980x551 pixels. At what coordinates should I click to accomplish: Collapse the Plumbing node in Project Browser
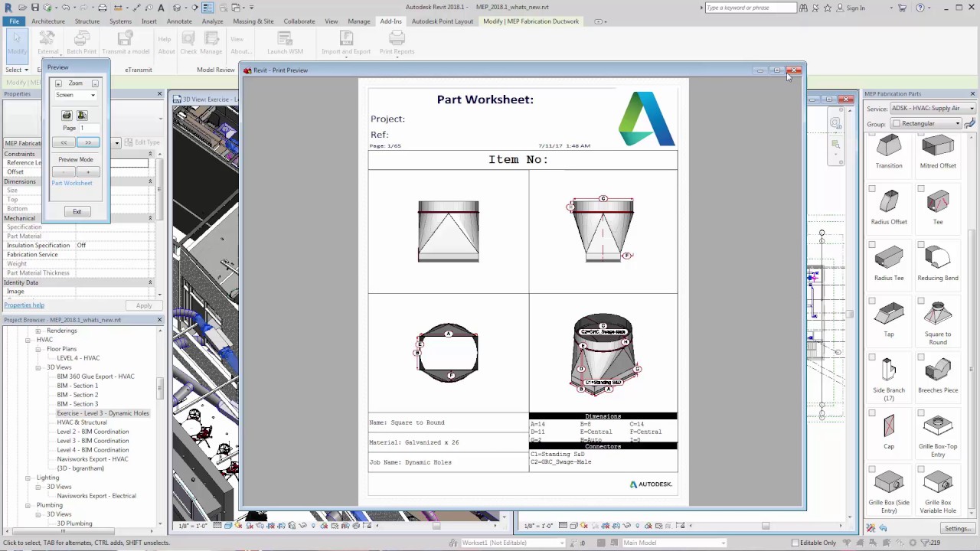(29, 505)
